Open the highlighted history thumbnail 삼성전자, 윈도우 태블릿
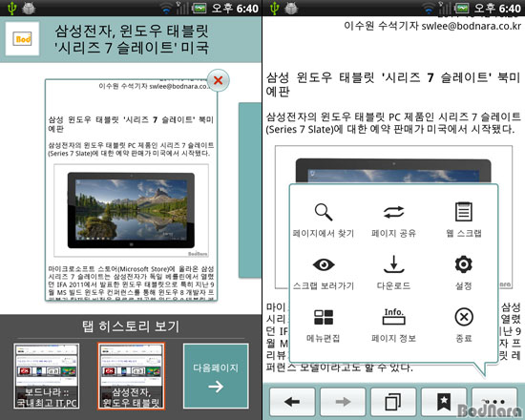Image resolution: width=525 pixels, height=420 pixels. 132,376
